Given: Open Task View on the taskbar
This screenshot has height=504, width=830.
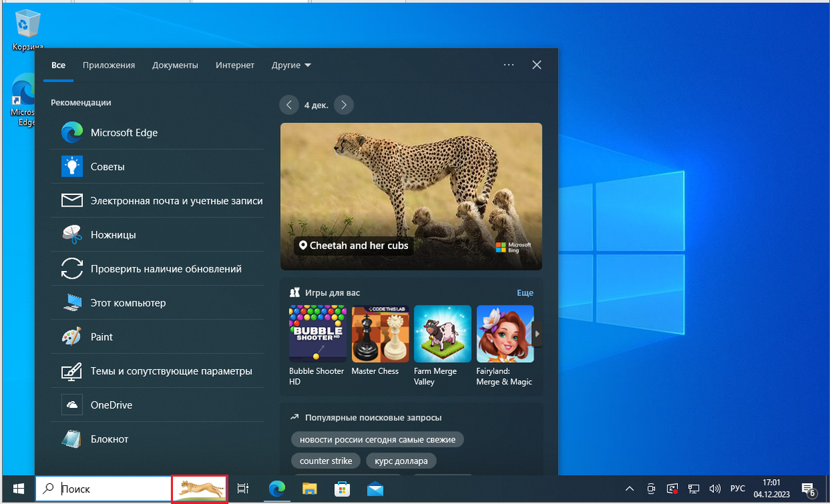Looking at the screenshot, I should coord(243,489).
